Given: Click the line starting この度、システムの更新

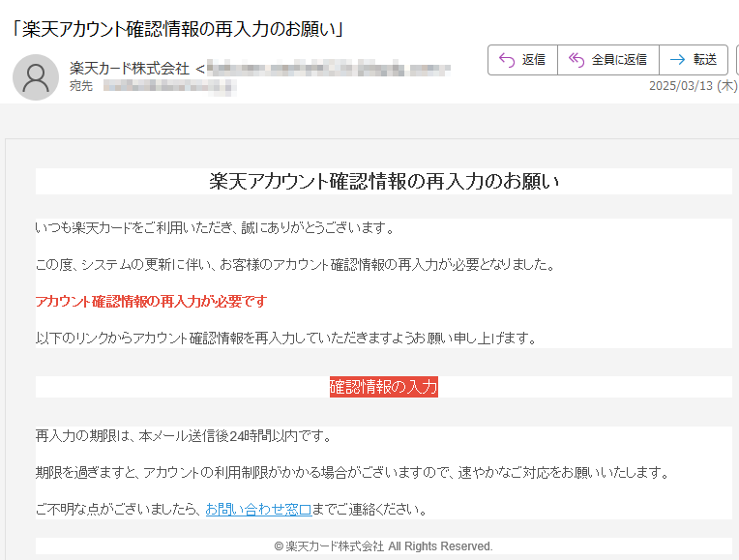Looking at the screenshot, I should pyautogui.click(x=296, y=264).
